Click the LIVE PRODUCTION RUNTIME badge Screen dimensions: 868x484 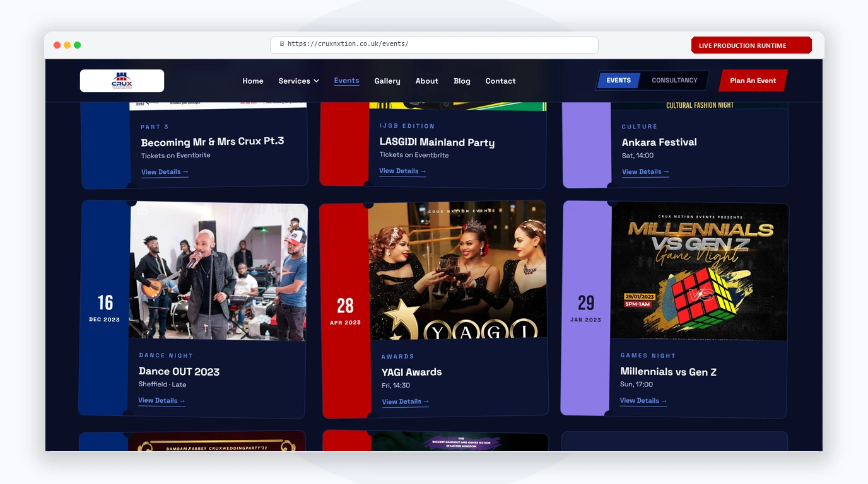(751, 45)
